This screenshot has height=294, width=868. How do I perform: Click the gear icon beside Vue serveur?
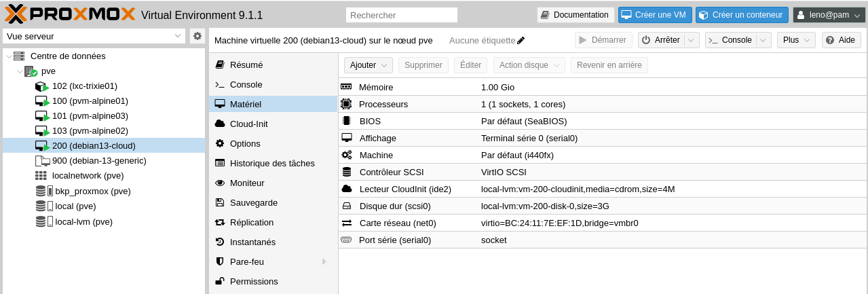click(x=197, y=36)
